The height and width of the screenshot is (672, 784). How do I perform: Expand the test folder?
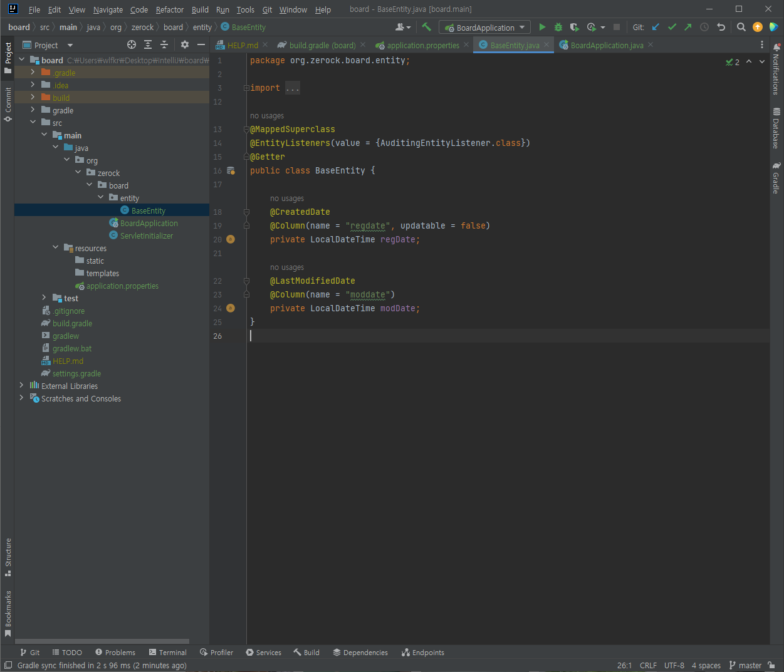[x=44, y=297]
